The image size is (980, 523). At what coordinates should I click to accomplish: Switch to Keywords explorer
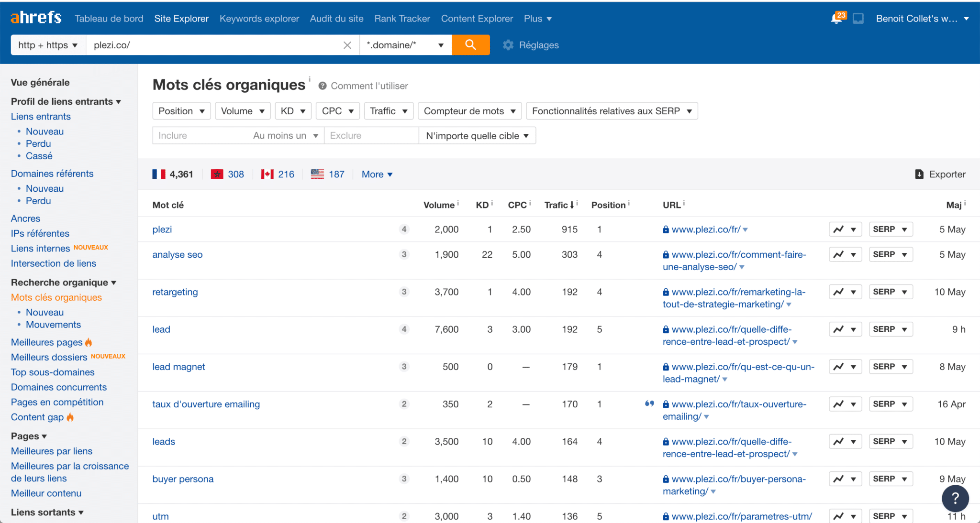tap(259, 19)
